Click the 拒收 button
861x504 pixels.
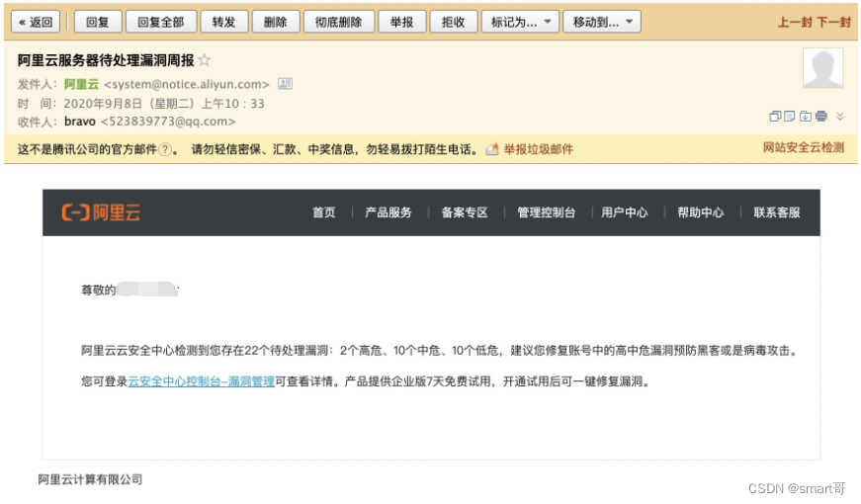click(x=453, y=22)
